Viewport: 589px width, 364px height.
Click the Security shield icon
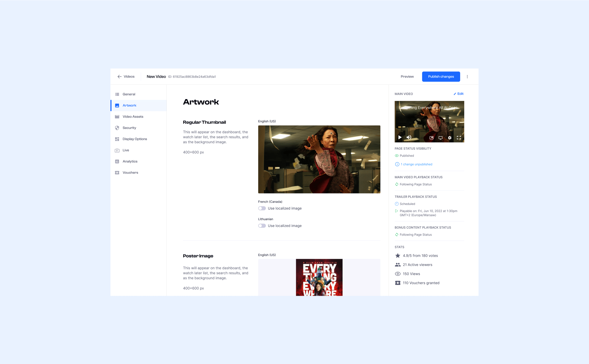pos(117,128)
